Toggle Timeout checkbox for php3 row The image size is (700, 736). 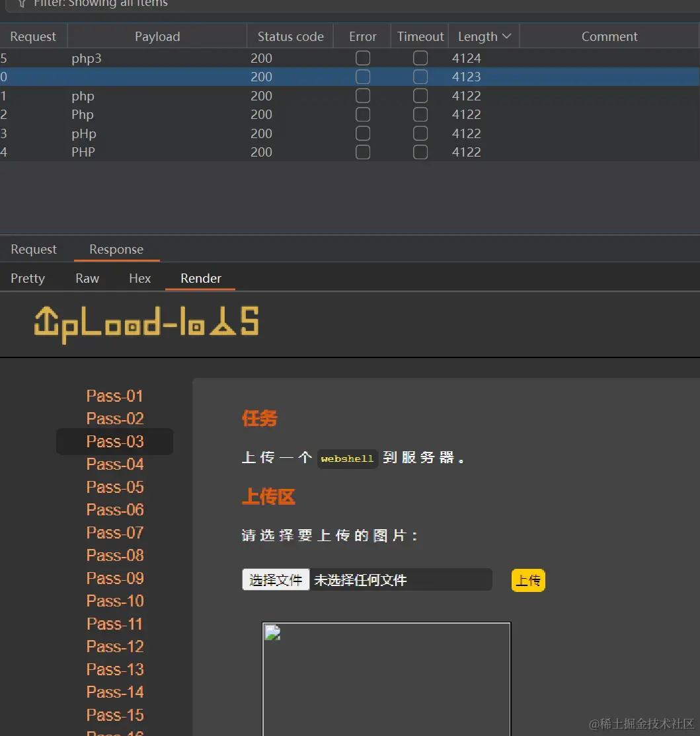point(420,58)
